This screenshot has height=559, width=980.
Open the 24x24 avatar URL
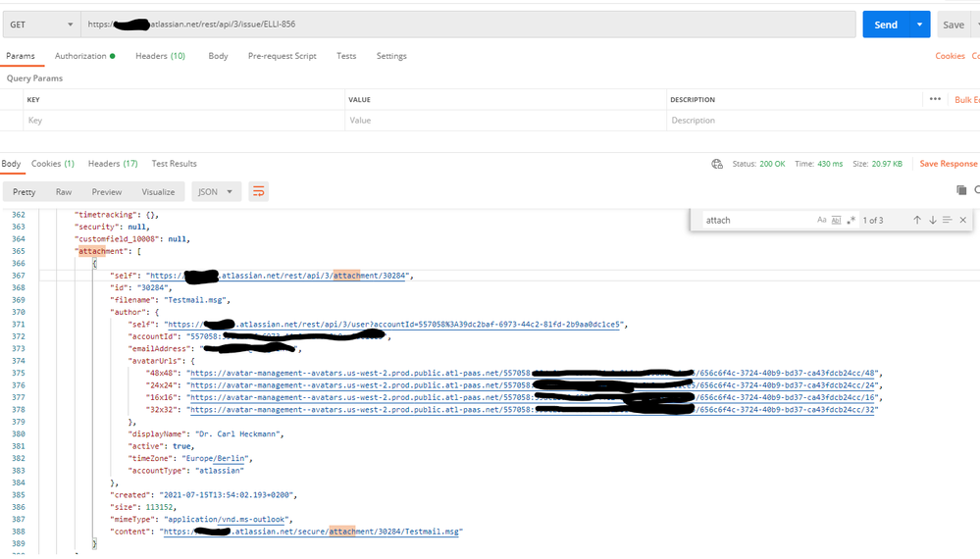[x=535, y=385]
